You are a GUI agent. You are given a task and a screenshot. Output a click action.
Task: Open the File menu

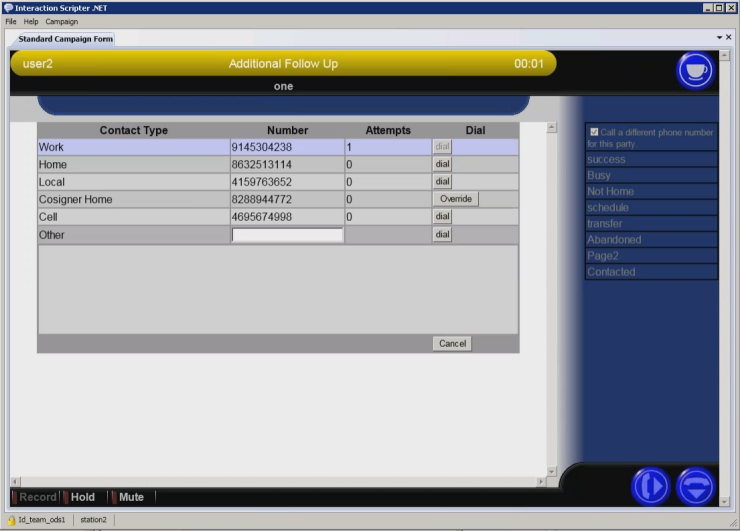pos(11,21)
